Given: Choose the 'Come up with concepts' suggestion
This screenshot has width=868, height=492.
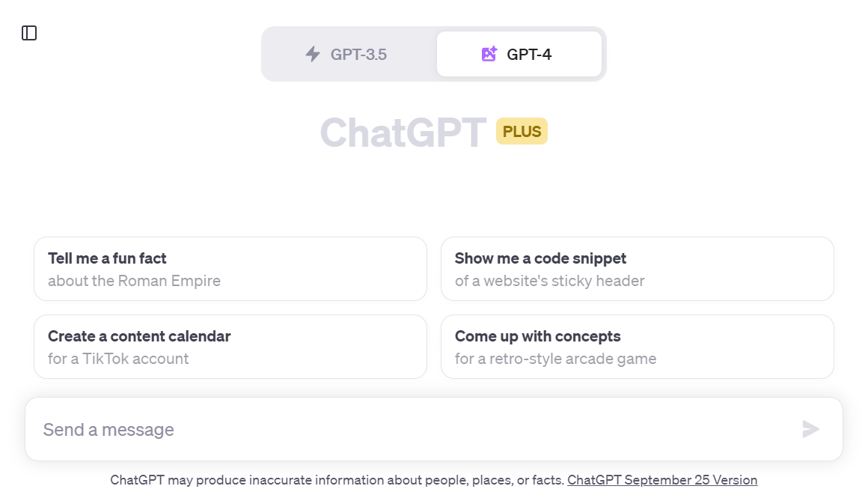Looking at the screenshot, I should coord(637,347).
